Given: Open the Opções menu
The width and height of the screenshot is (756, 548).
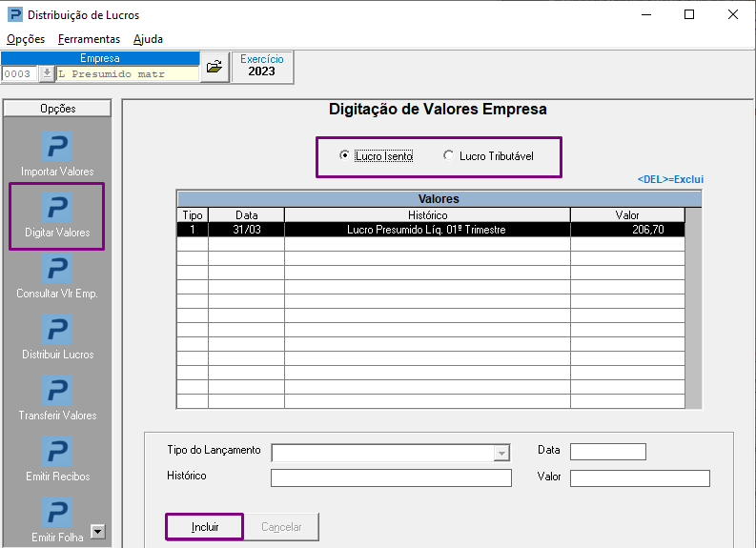Looking at the screenshot, I should [26, 39].
